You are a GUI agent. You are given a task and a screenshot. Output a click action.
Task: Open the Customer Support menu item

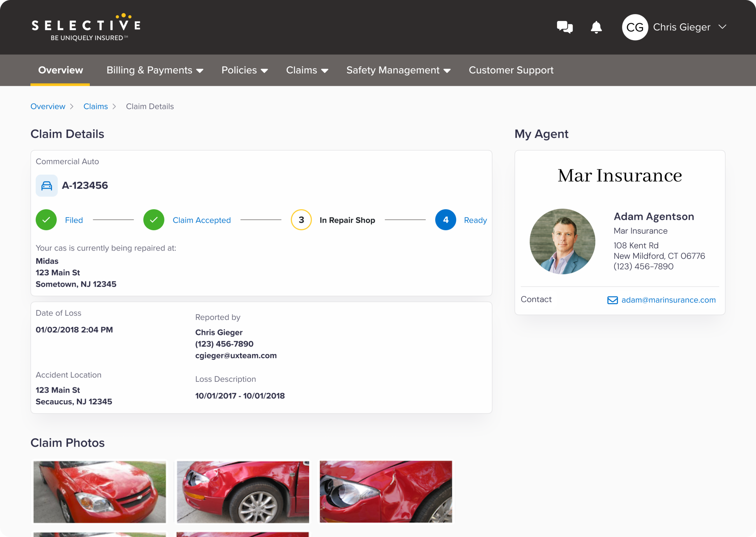point(511,70)
